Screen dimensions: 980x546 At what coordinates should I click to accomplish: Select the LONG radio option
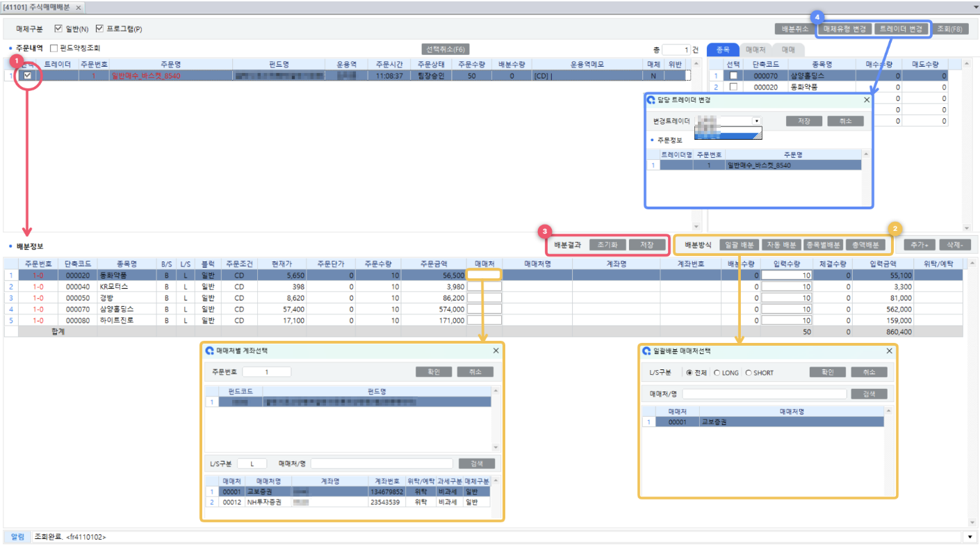pyautogui.click(x=717, y=373)
